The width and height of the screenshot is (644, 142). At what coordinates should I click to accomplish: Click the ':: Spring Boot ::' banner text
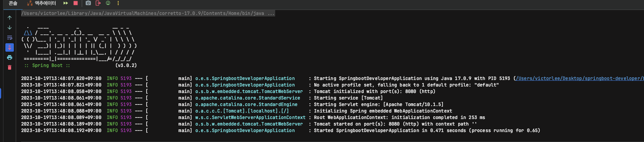[47, 65]
